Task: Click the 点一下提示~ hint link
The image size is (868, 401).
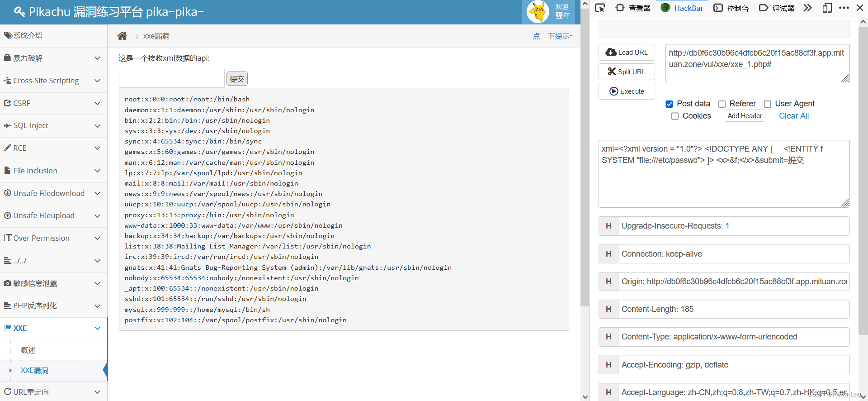Action: 553,36
